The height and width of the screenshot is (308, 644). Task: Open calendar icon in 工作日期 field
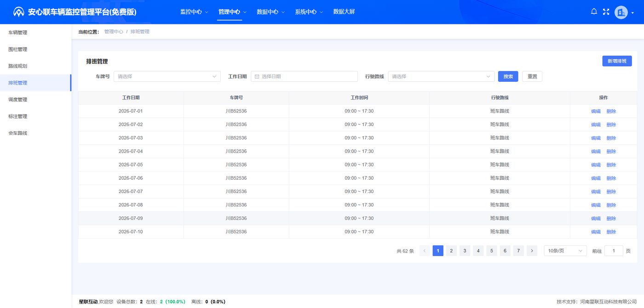257,76
